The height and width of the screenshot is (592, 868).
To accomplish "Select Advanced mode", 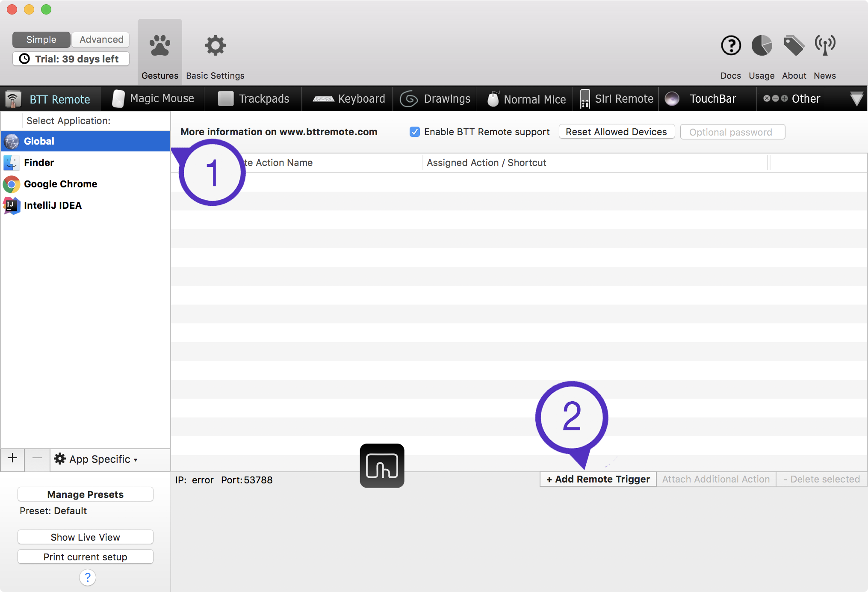I will coord(101,40).
